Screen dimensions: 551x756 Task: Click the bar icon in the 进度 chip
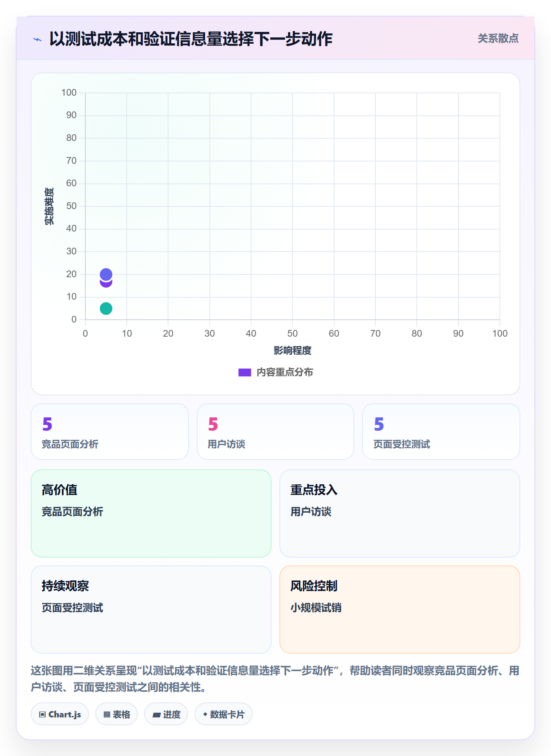click(157, 715)
